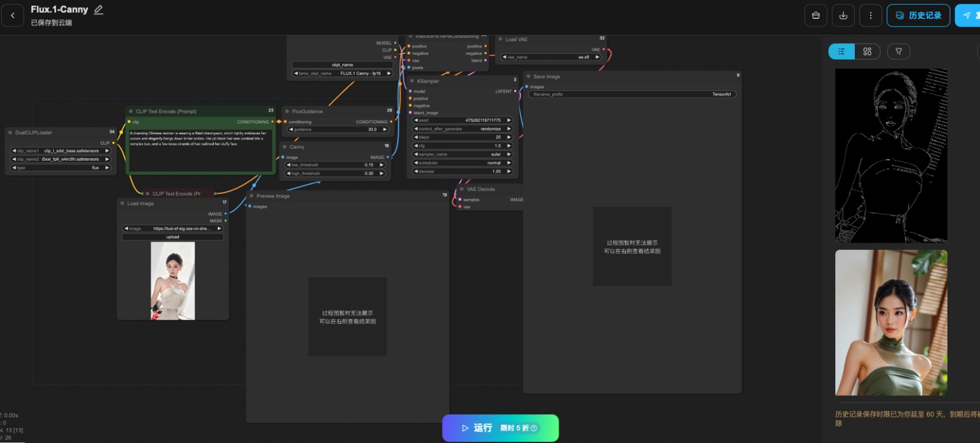
Task: Click 运行 run button
Action: pyautogui.click(x=500, y=428)
